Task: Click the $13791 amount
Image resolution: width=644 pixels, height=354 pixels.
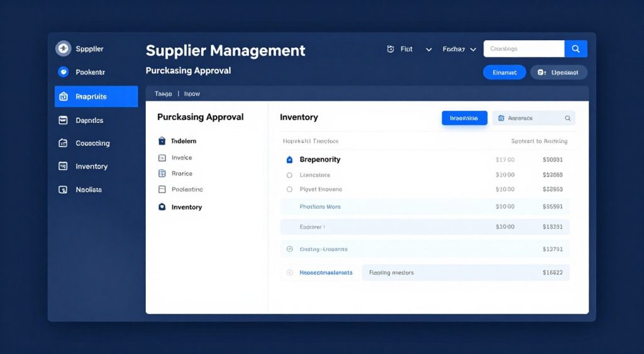Action: pyautogui.click(x=553, y=249)
